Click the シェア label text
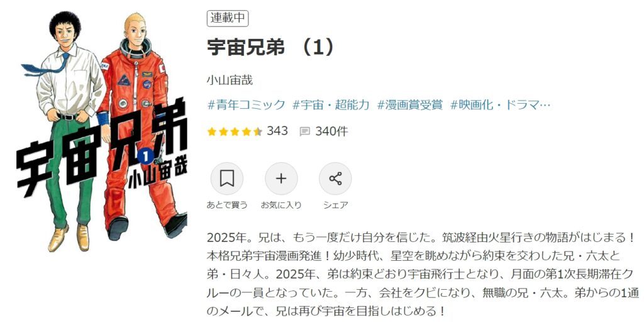 [336, 205]
